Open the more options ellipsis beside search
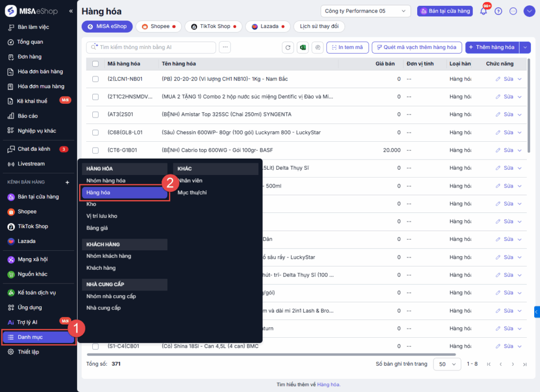The height and width of the screenshot is (392, 540). click(225, 47)
